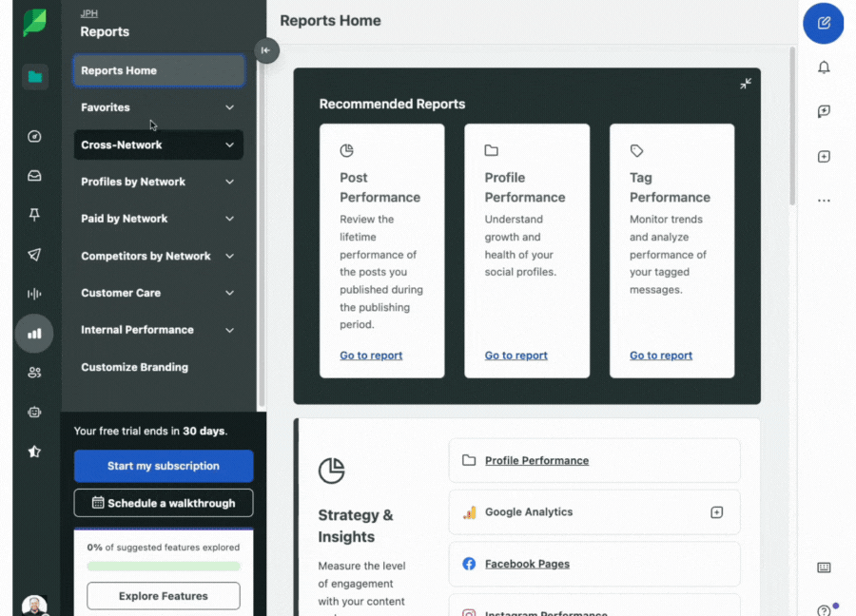
Task: Click the blue compose pencil icon
Action: click(x=824, y=24)
